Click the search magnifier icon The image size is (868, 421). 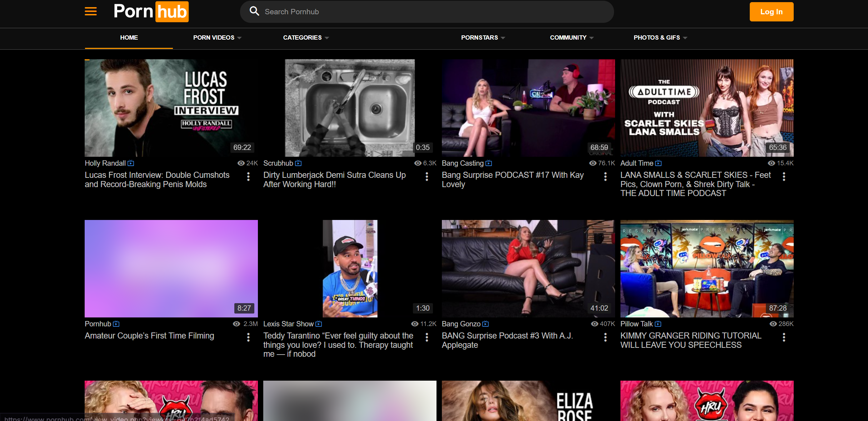pyautogui.click(x=254, y=11)
